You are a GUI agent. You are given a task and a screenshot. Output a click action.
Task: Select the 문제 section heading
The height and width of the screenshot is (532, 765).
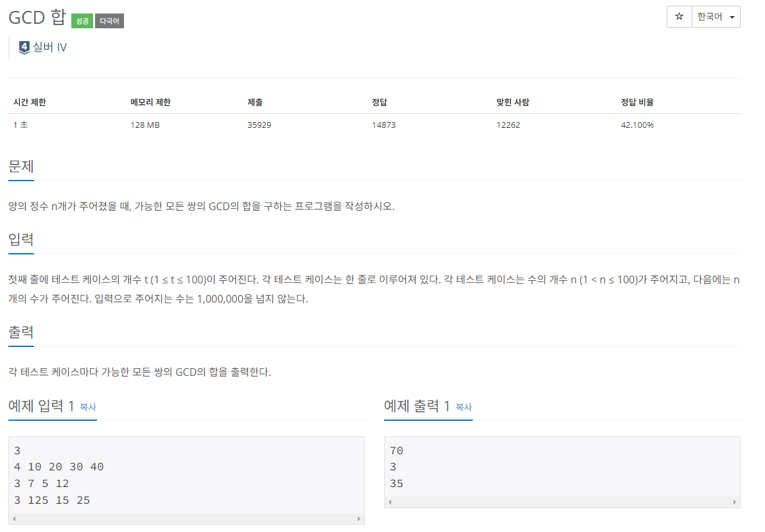click(x=21, y=165)
